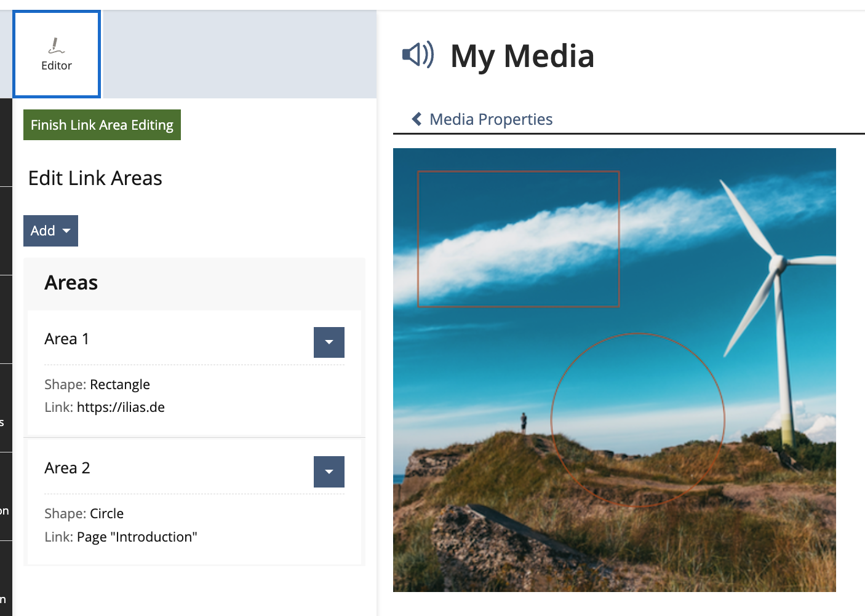
Task: Click the https://ilias.de link text
Action: (x=121, y=407)
